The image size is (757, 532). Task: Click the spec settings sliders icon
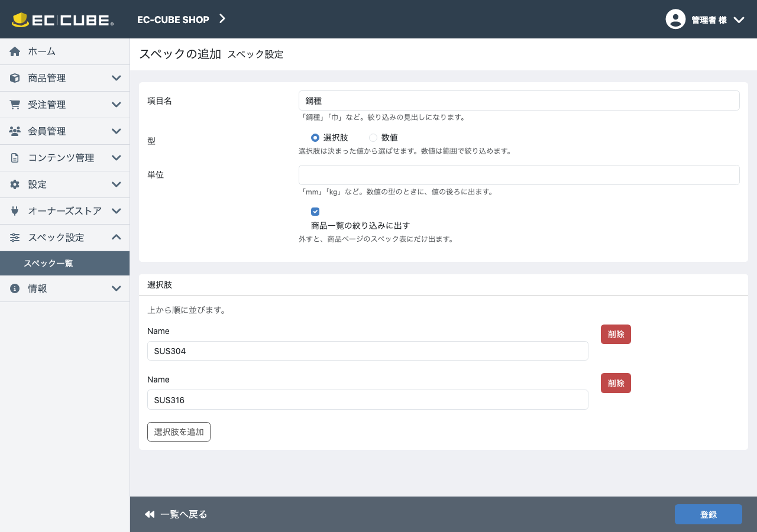15,238
